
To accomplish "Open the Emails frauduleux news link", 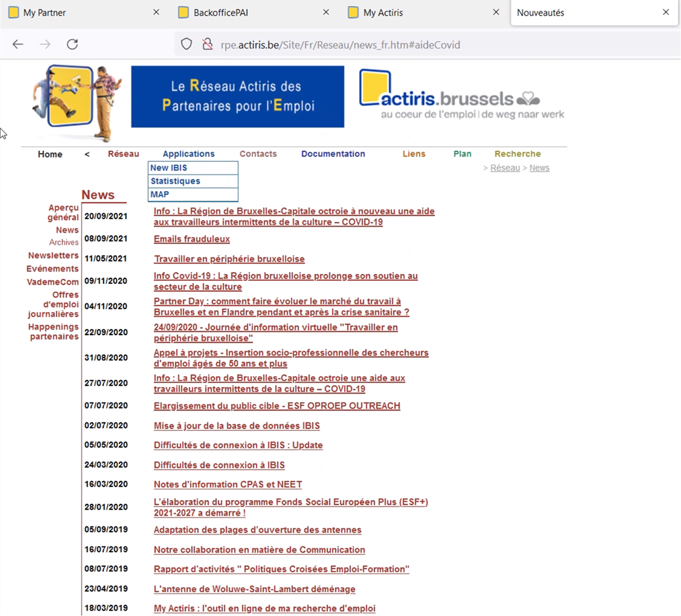I will pos(192,239).
